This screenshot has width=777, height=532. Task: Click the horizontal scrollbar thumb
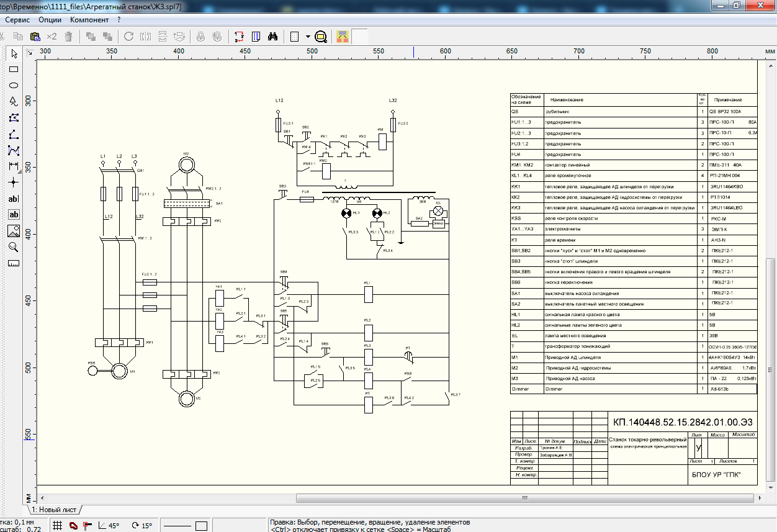[525, 498]
